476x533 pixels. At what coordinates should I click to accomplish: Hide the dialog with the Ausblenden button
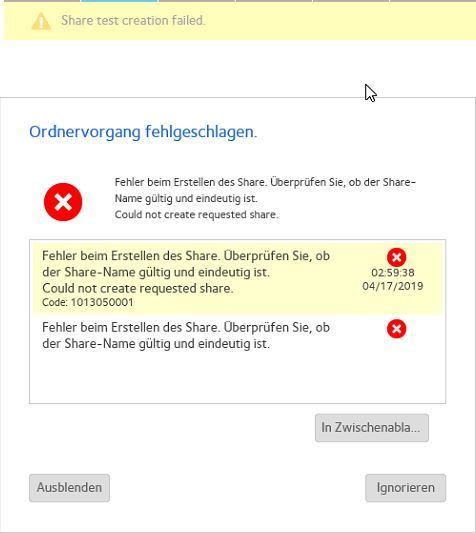(x=69, y=488)
